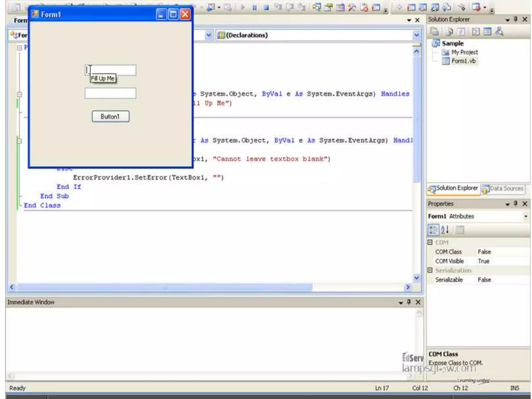The image size is (532, 399).
Task: Click the Start Debugging play icon
Action: (243, 7)
